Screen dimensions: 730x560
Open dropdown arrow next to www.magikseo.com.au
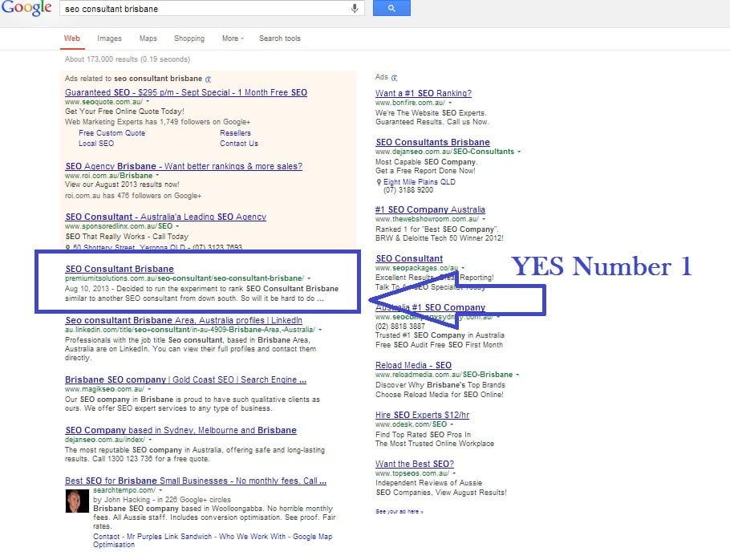tap(149, 389)
